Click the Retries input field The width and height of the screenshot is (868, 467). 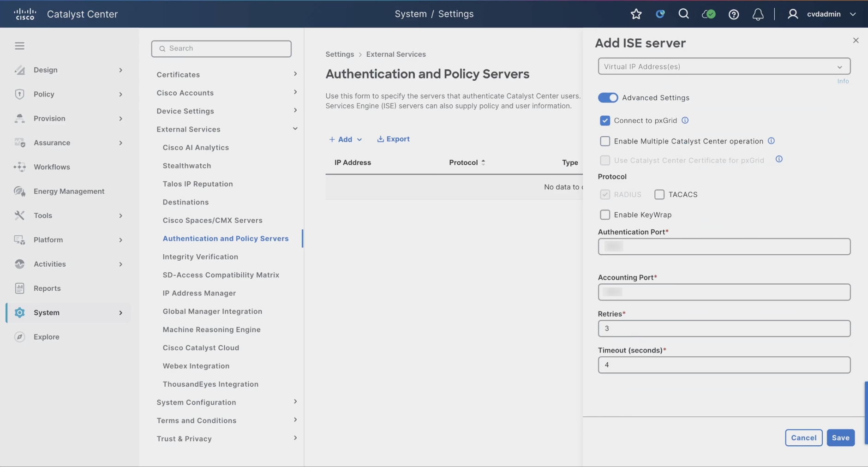click(724, 329)
